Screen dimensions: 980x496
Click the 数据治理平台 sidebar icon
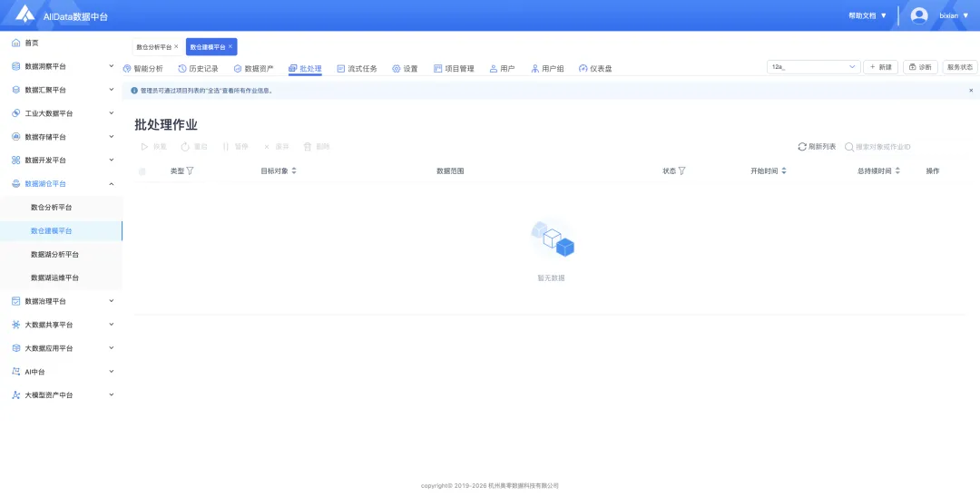coord(16,301)
